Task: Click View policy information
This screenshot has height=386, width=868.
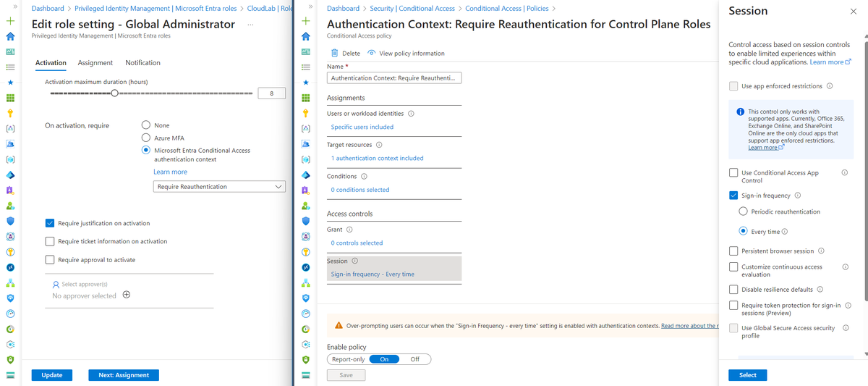Action: (407, 54)
